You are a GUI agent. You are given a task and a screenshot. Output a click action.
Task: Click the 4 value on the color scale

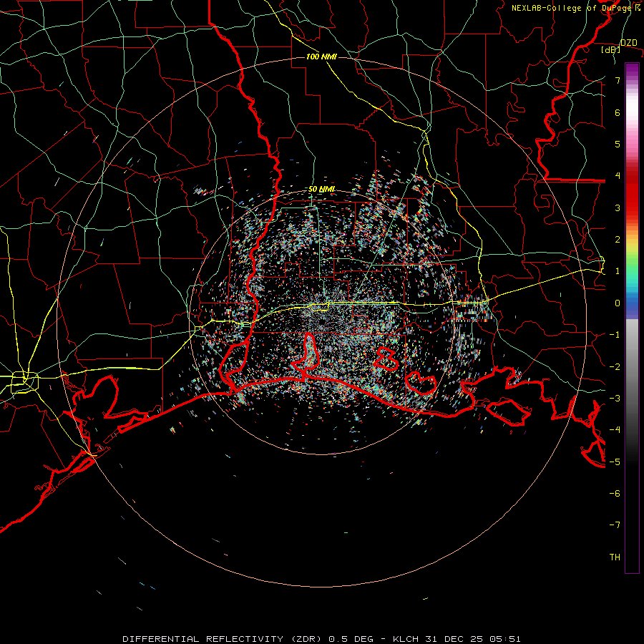coord(618,176)
